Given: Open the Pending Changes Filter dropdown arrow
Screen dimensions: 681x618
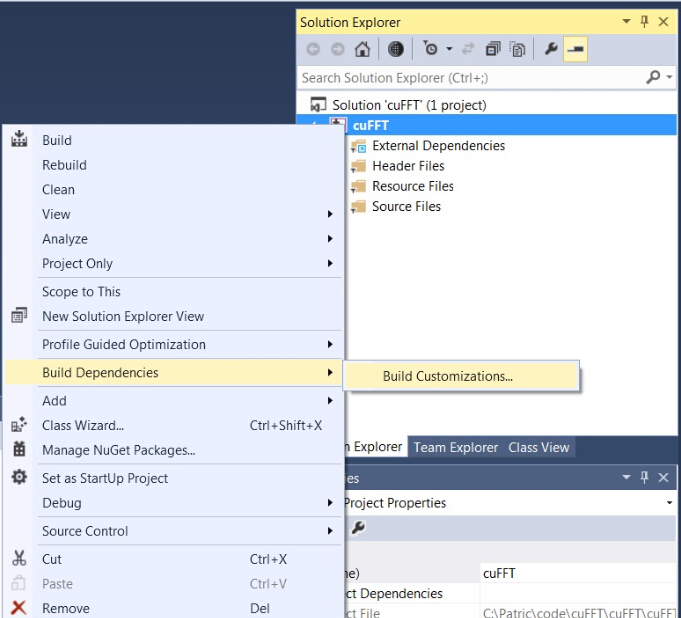Looking at the screenshot, I should click(x=450, y=49).
